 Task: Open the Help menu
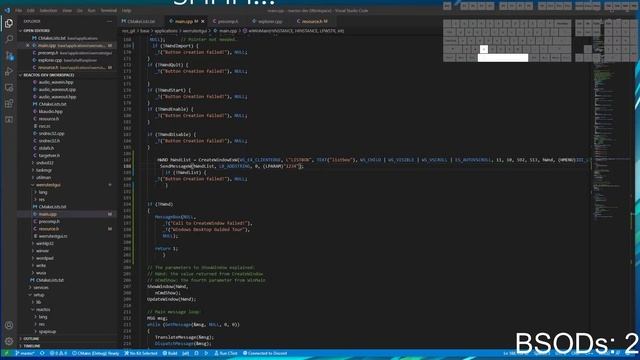127,11
